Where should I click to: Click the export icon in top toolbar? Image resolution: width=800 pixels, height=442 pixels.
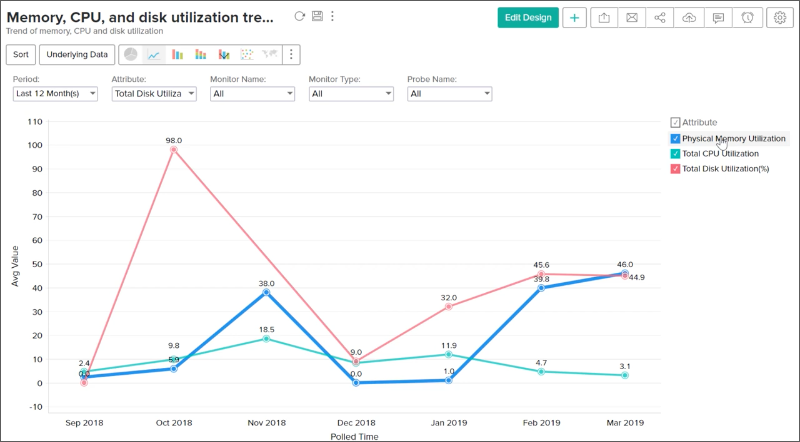604,18
